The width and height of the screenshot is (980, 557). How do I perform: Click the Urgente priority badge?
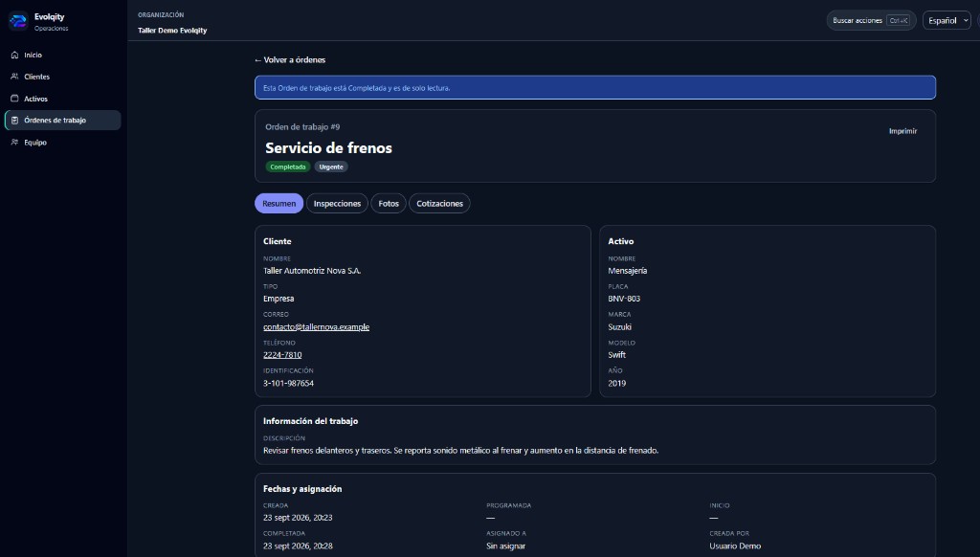pos(330,167)
